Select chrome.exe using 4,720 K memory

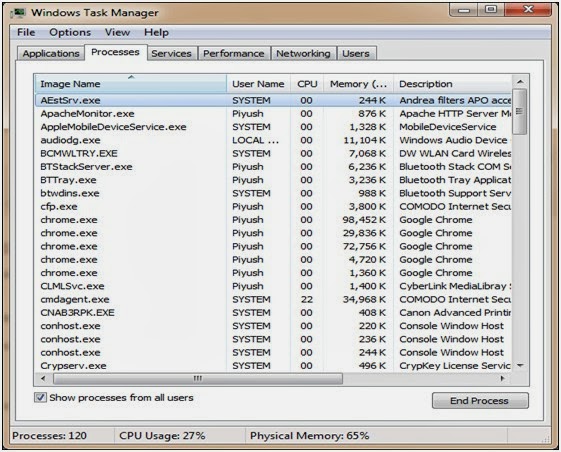pos(274,259)
